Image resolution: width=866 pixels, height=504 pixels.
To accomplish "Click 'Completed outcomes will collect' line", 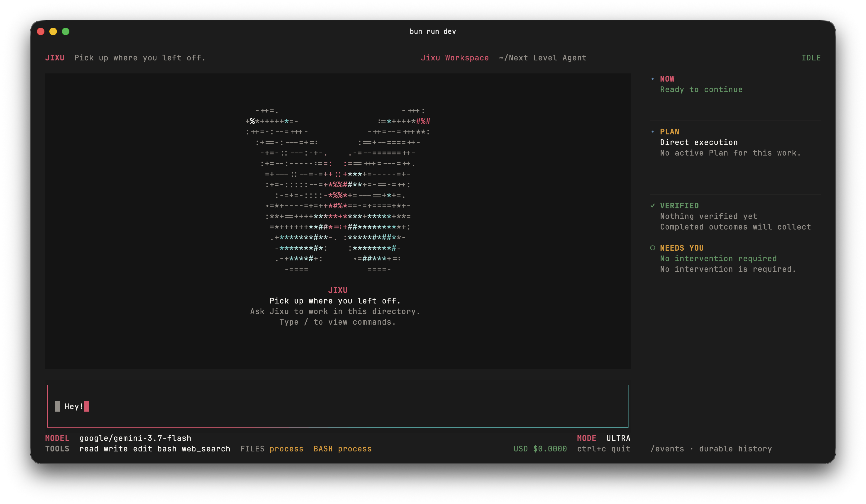I will (735, 227).
